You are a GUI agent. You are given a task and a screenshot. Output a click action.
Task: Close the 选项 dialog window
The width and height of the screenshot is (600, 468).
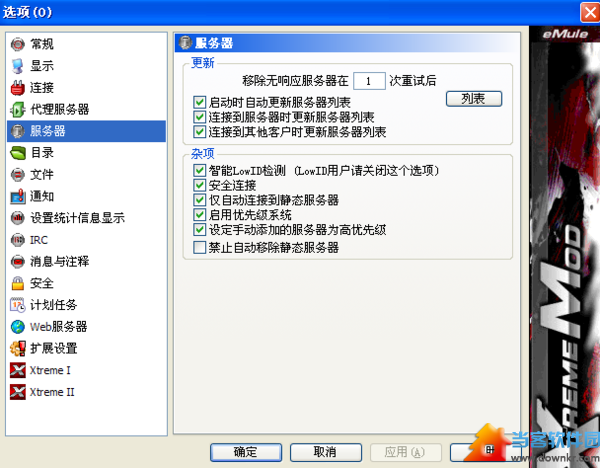590,12
